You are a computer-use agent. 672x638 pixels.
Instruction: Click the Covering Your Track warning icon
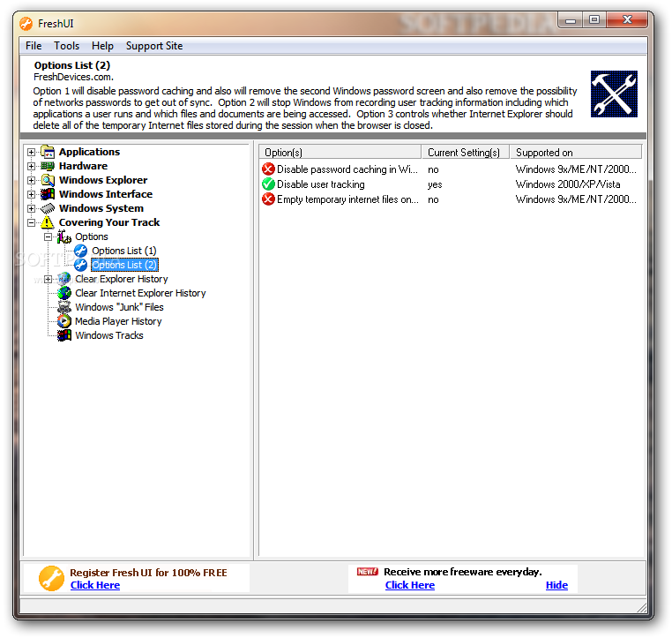click(48, 222)
